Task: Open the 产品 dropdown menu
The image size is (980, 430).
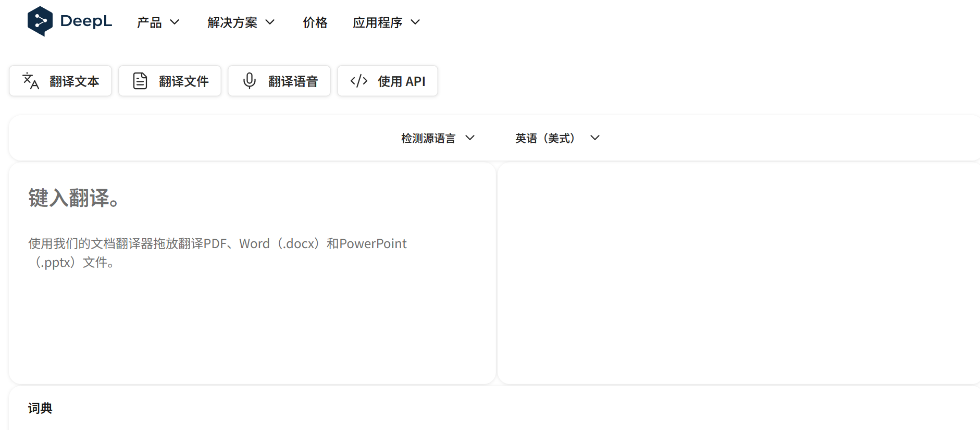Action: click(x=158, y=22)
